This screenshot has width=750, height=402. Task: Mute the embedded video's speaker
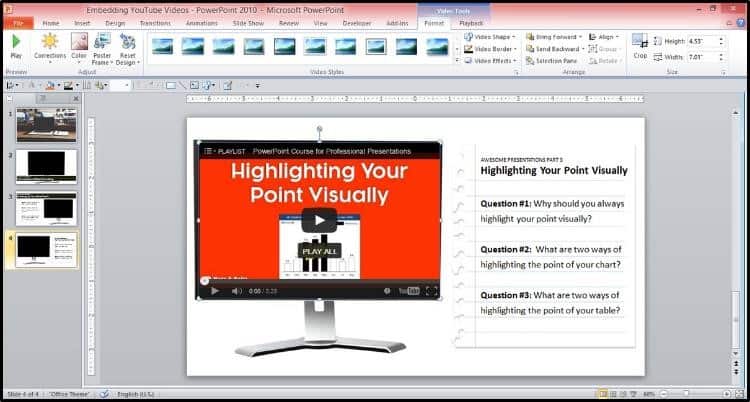(x=237, y=290)
